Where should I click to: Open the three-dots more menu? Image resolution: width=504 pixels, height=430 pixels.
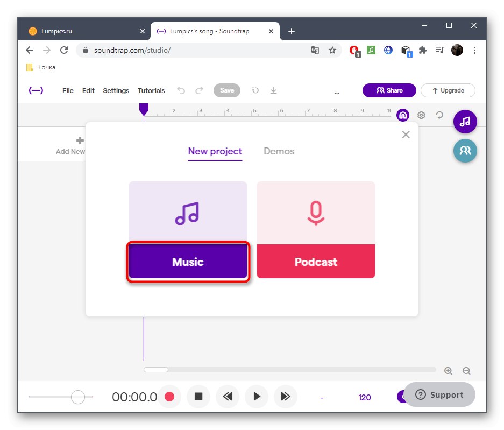337,93
